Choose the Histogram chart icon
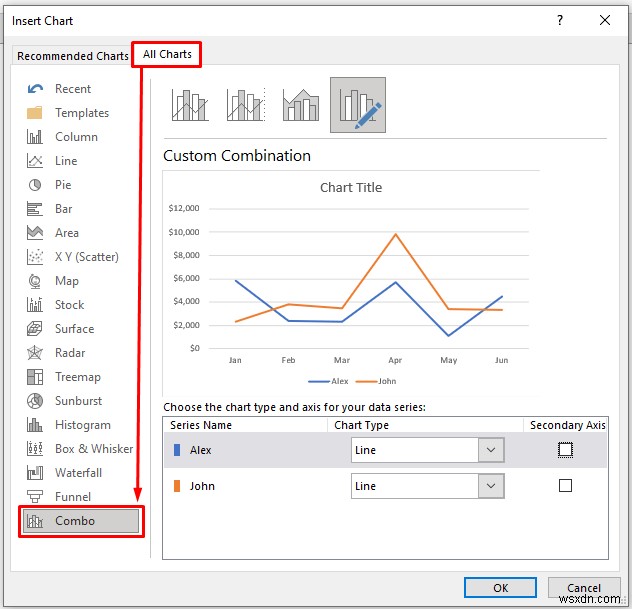This screenshot has width=632, height=609. point(35,425)
